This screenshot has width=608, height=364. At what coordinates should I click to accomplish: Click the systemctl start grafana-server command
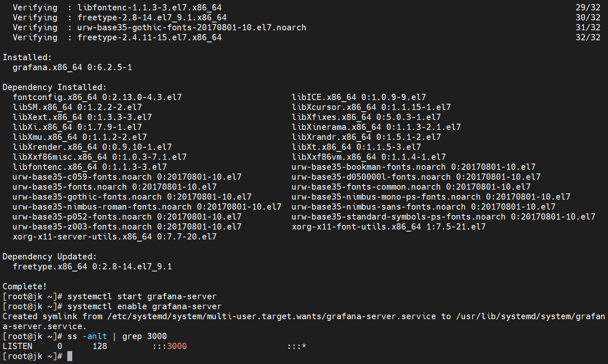[x=142, y=296]
